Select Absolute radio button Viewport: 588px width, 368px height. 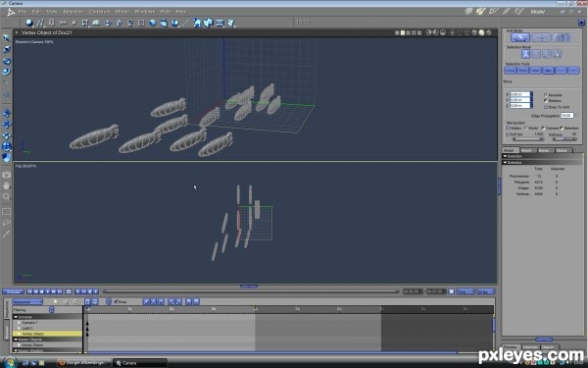[x=546, y=95]
